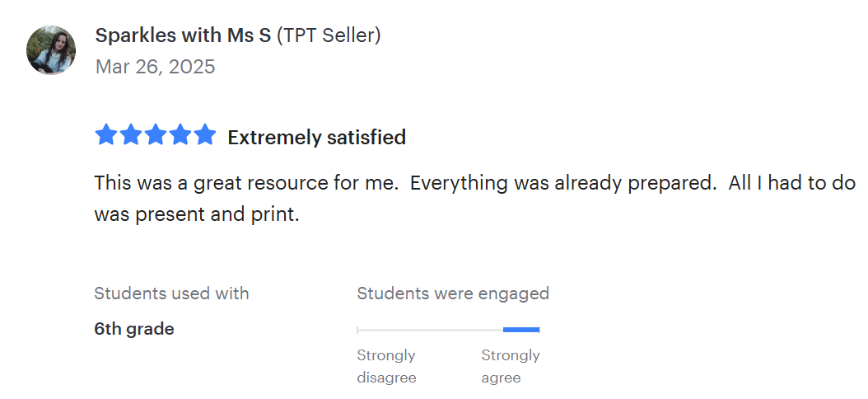The height and width of the screenshot is (399, 868).
Task: Click the Strongly agree label
Action: click(510, 366)
